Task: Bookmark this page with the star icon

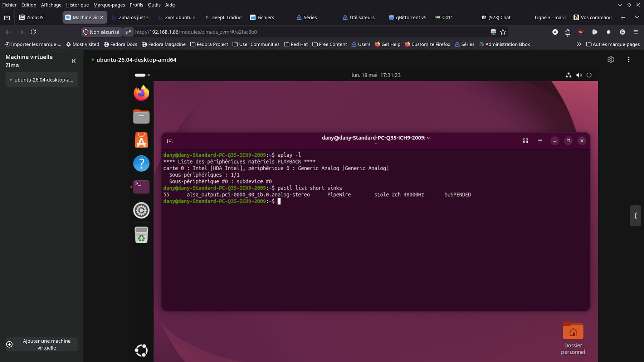Action: coord(503,32)
